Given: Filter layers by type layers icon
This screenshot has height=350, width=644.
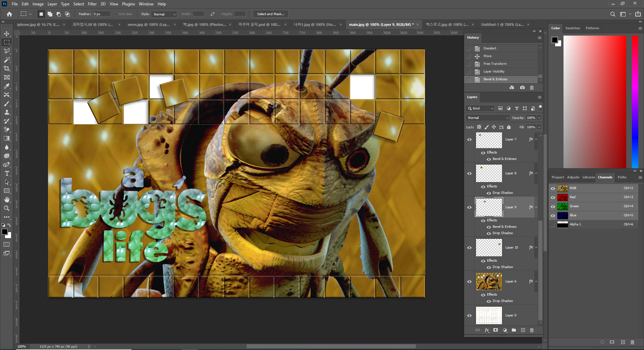Looking at the screenshot, I should tap(517, 108).
